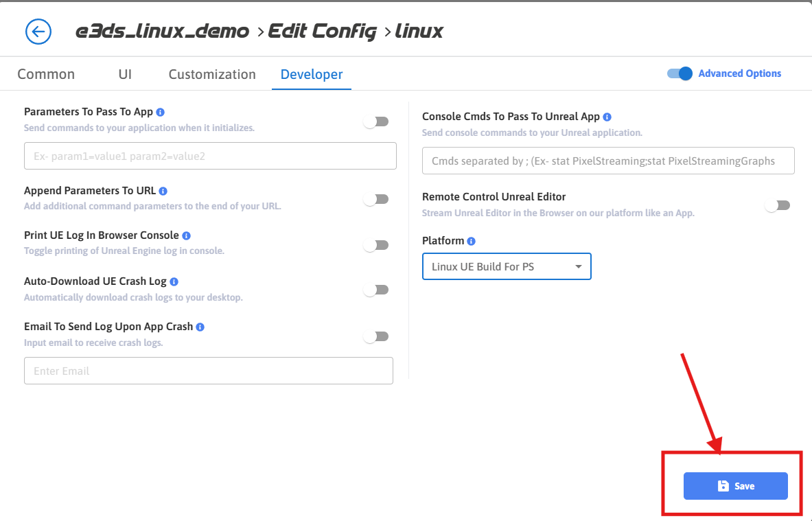812x521 pixels.
Task: Switch to the Common tab
Action: click(46, 74)
